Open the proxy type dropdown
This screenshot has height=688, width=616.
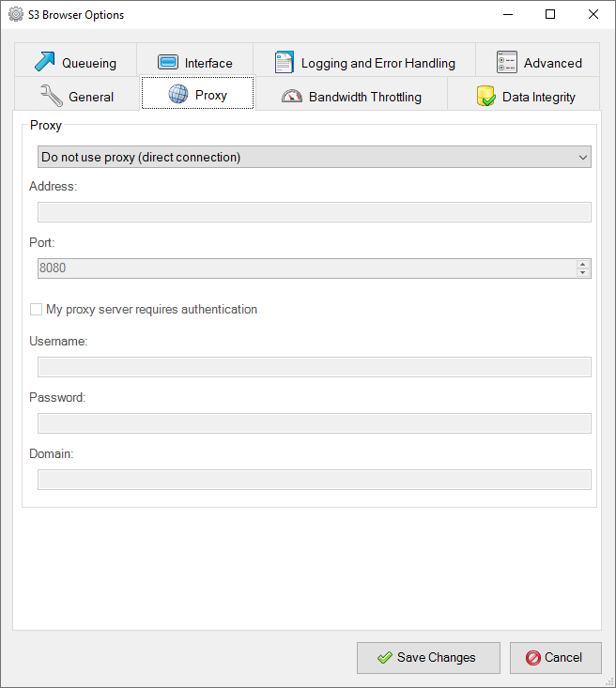(315, 157)
